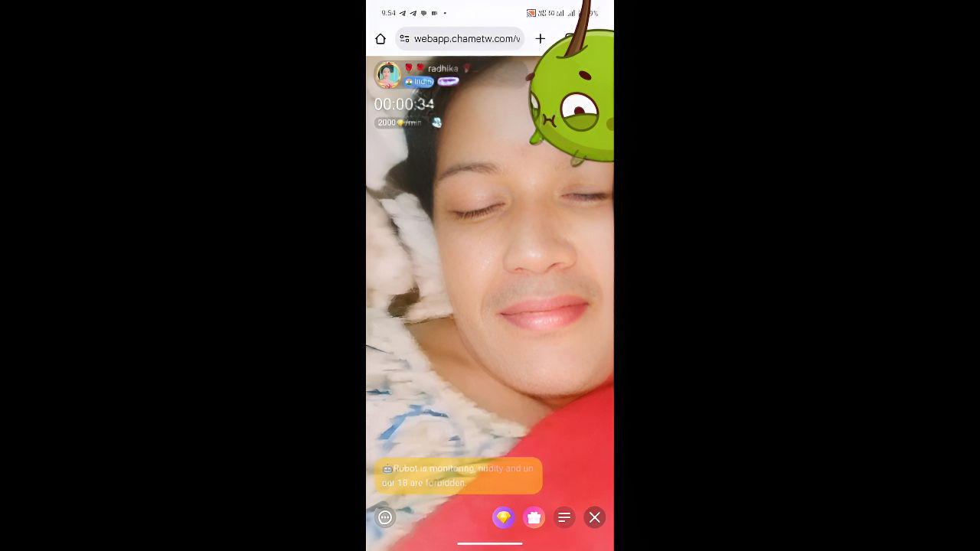The width and height of the screenshot is (980, 551).
Task: Open the diamond recharge icon
Action: pos(503,518)
